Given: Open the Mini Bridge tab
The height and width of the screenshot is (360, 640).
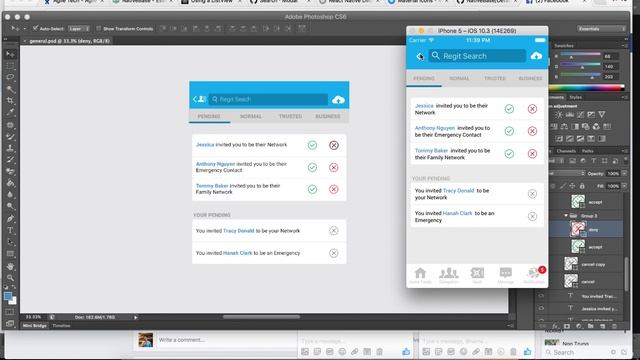Looking at the screenshot, I should coord(35,326).
